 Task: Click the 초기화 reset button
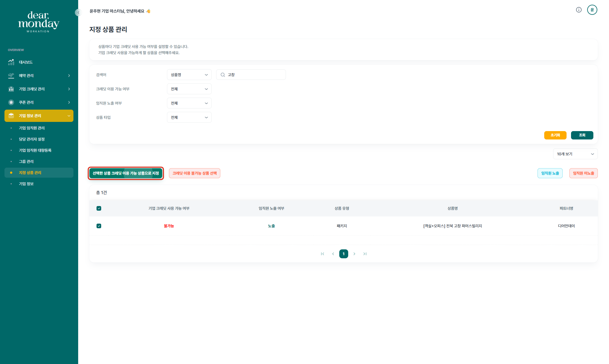tap(555, 135)
